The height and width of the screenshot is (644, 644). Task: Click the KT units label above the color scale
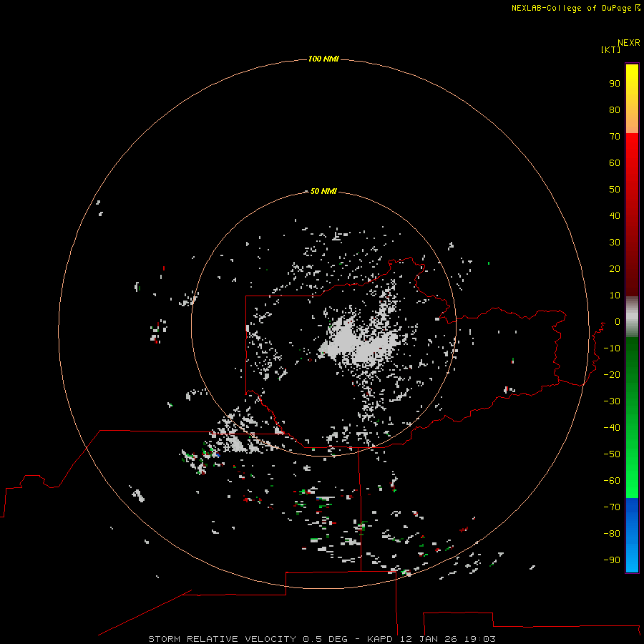(610, 49)
